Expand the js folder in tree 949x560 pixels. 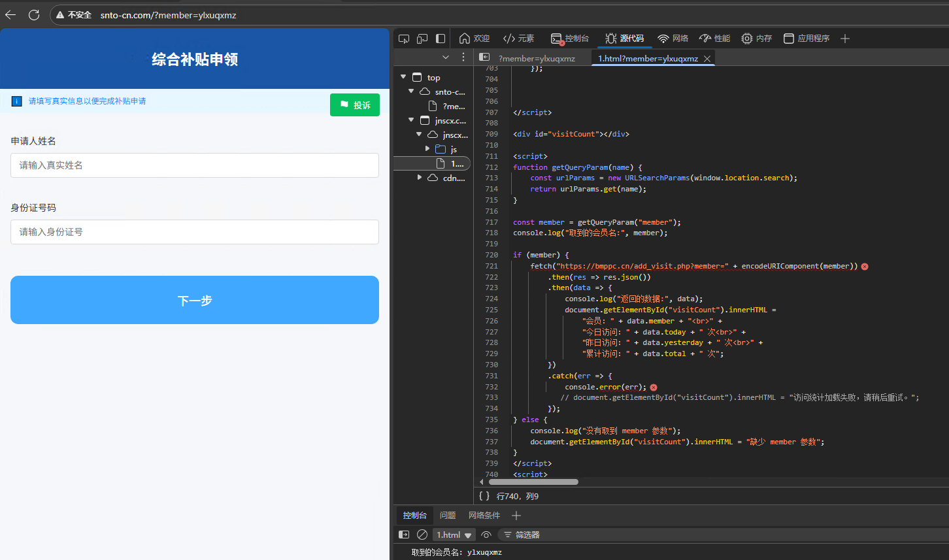[x=427, y=149]
